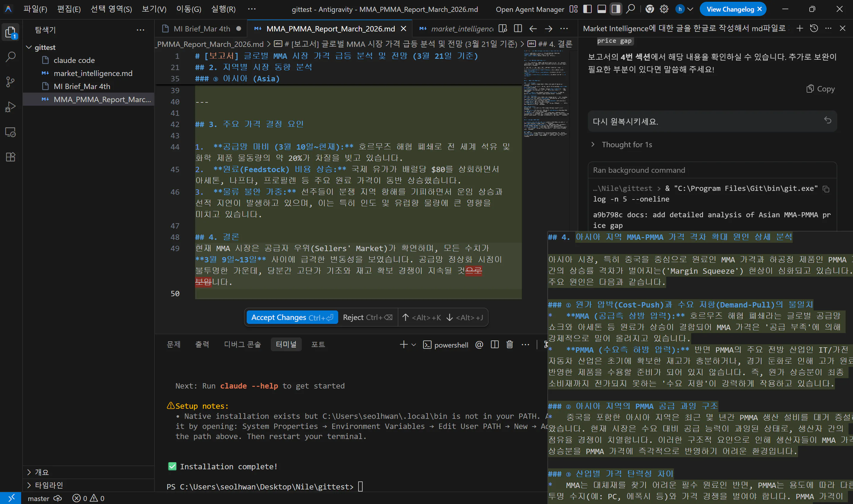This screenshot has width=853, height=504.
Task: Click Reject changes button
Action: pos(367,317)
